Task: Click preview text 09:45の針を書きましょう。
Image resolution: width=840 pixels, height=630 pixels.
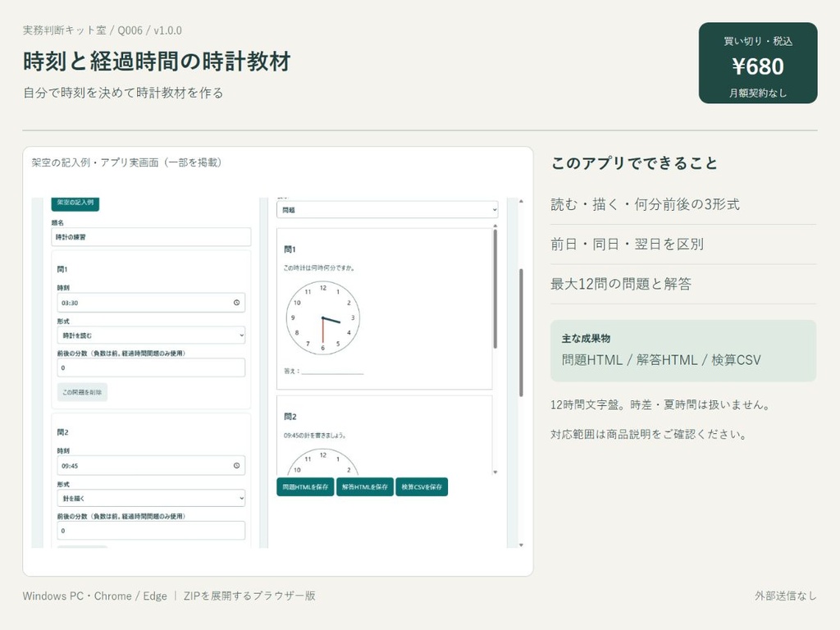Action: pyautogui.click(x=315, y=436)
